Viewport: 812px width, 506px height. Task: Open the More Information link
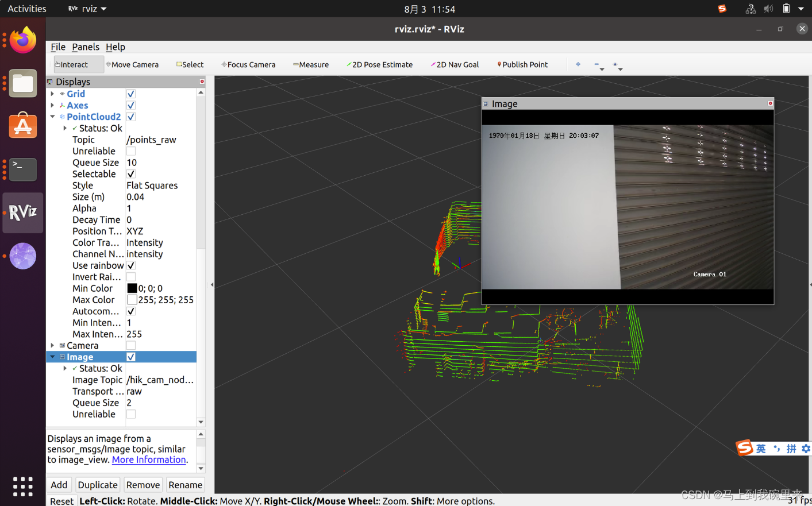pos(149,459)
